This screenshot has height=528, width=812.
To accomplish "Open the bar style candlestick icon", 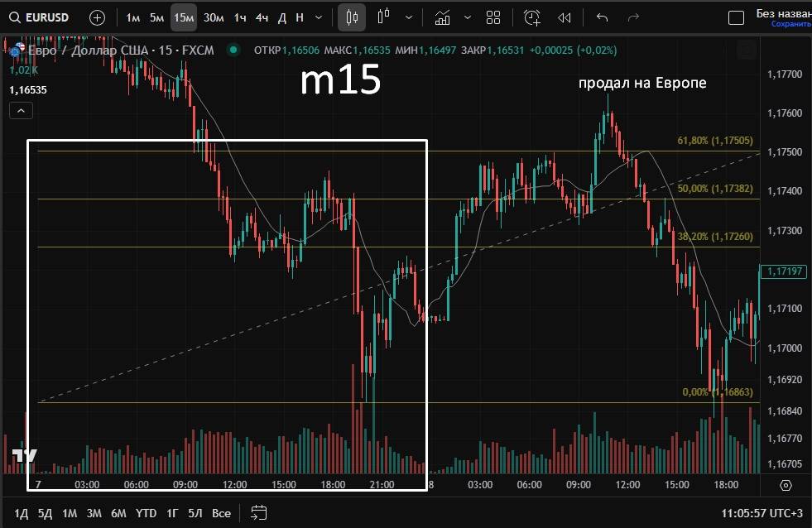I will point(353,17).
